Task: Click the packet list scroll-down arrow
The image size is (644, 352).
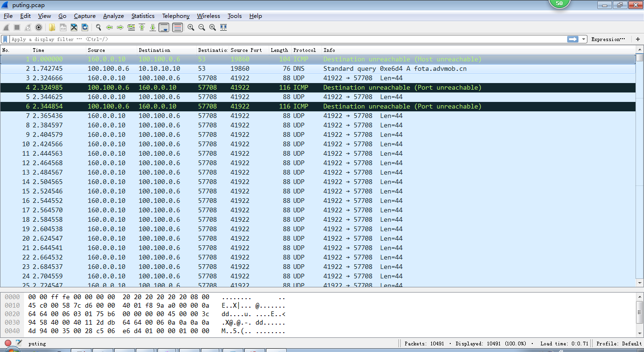Action: (x=639, y=283)
